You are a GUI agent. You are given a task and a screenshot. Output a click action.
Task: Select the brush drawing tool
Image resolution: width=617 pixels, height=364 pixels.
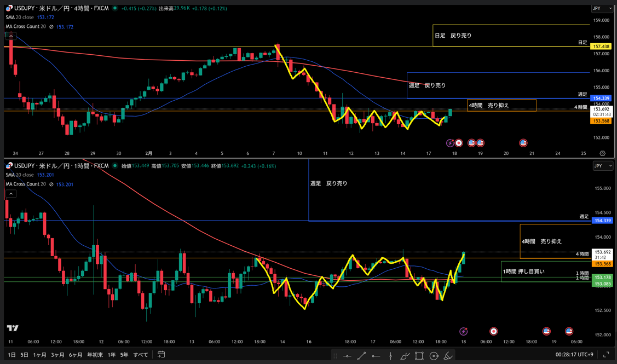[x=405, y=356]
